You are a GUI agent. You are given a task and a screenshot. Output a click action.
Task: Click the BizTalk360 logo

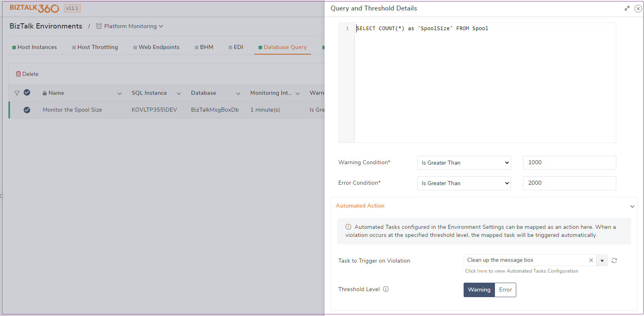[35, 8]
